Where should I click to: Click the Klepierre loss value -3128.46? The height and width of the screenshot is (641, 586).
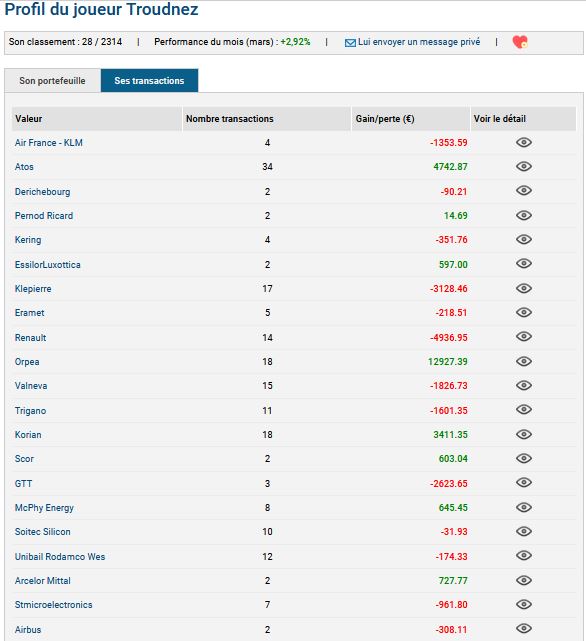click(449, 289)
